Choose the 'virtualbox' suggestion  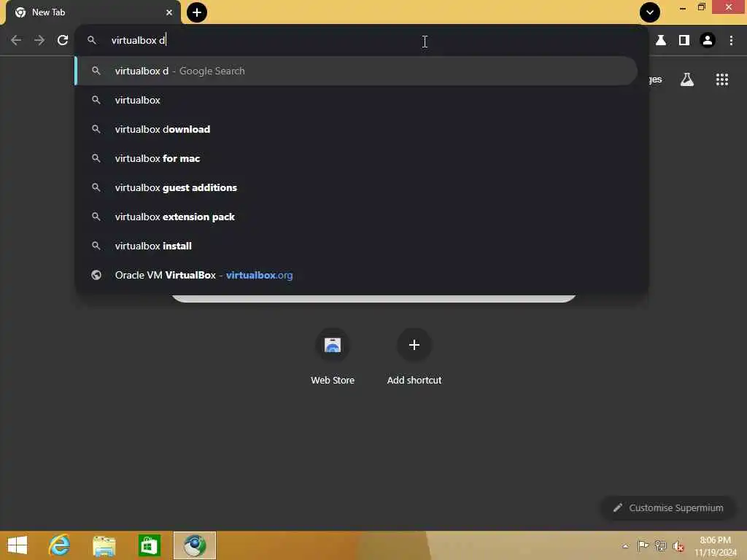tap(356, 100)
